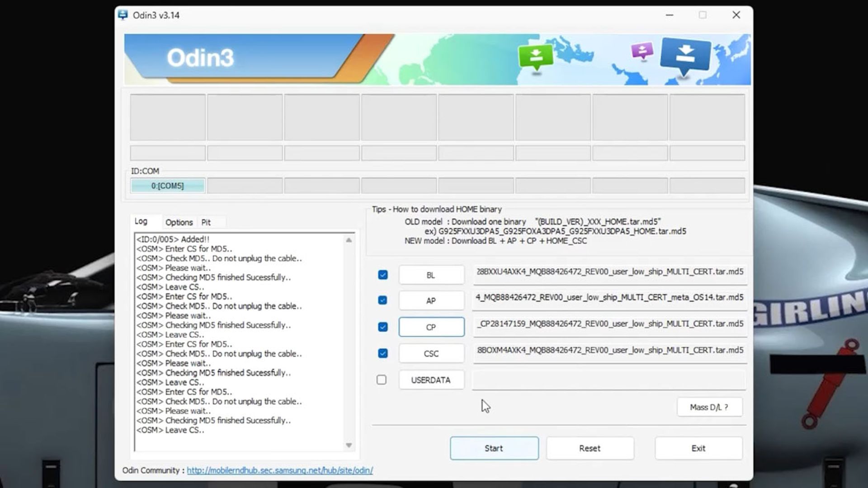Click the Exit button
The width and height of the screenshot is (868, 488).
[698, 448]
